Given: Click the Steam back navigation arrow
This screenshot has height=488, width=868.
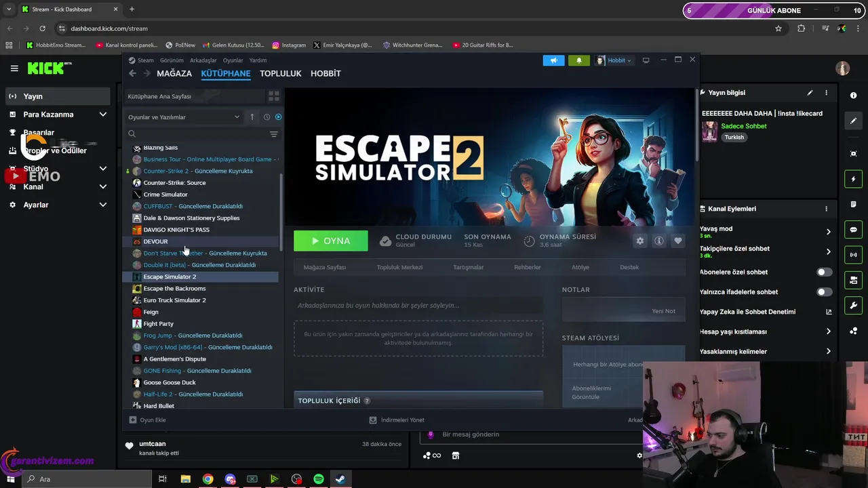Looking at the screenshot, I should pos(133,73).
